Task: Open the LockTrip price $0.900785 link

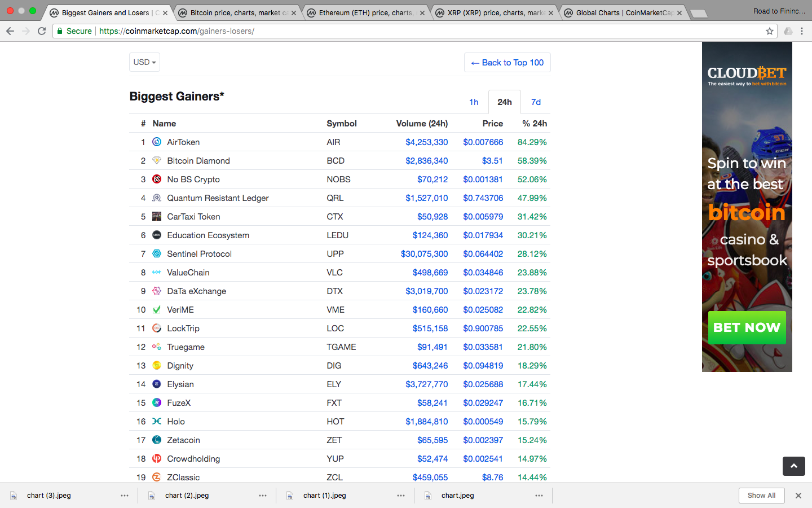Action: pyautogui.click(x=483, y=329)
